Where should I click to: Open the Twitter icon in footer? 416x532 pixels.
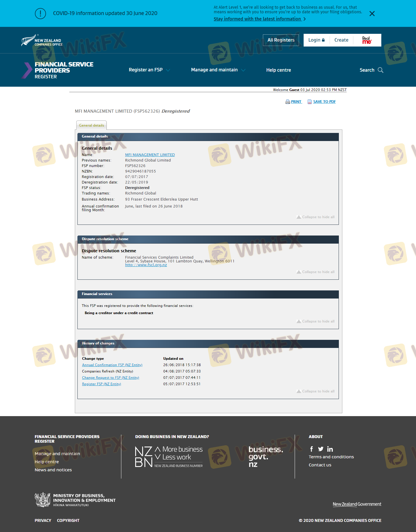321,449
